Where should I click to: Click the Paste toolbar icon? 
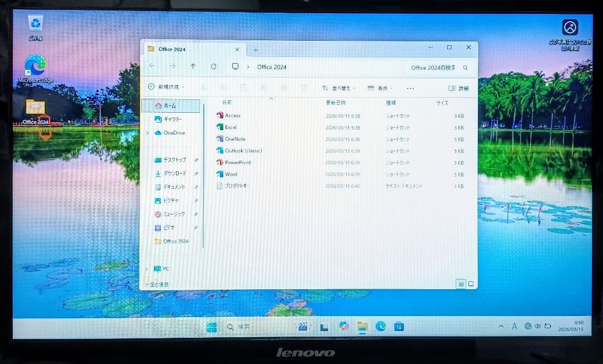(x=243, y=88)
